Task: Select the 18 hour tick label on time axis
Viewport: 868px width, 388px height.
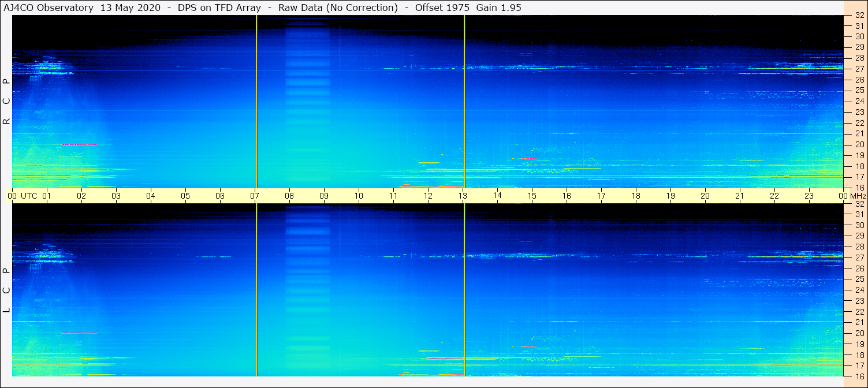Action: coord(636,196)
